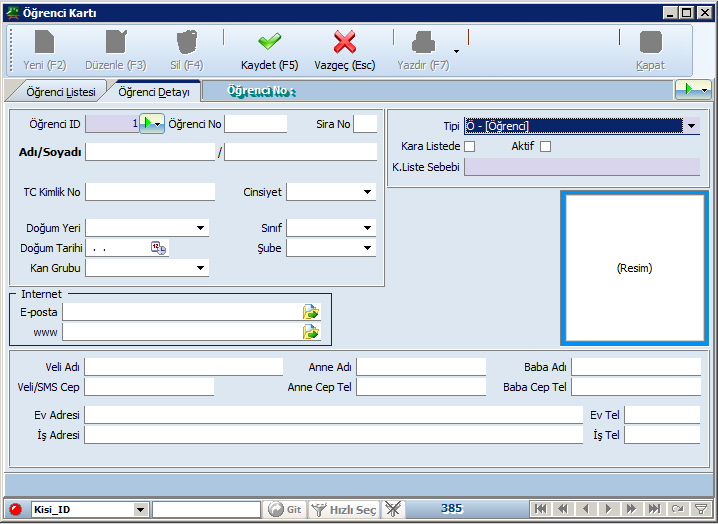Click the record count 385 in the status bar

(451, 508)
